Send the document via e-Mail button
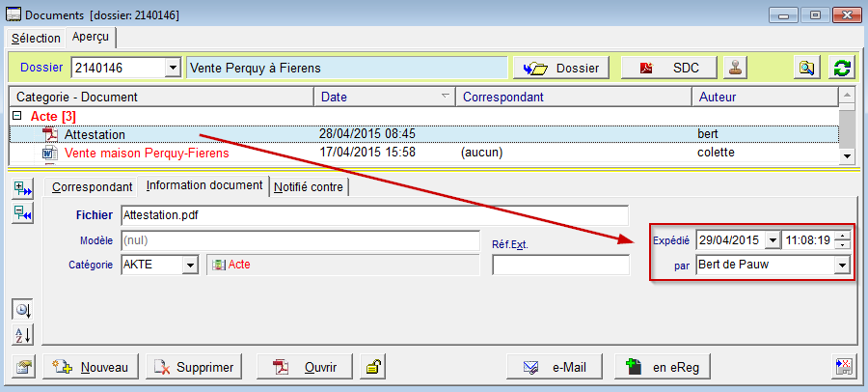This screenshot has height=392, width=868. 555,367
